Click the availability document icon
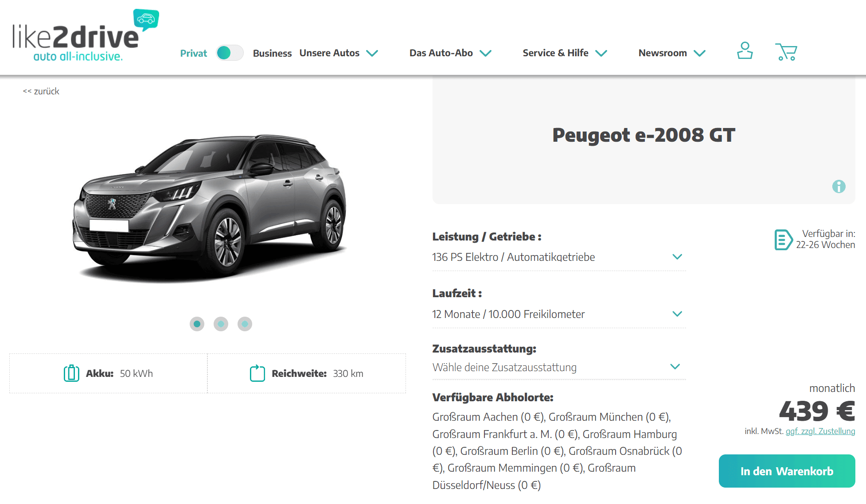866x504 pixels. 783,240
